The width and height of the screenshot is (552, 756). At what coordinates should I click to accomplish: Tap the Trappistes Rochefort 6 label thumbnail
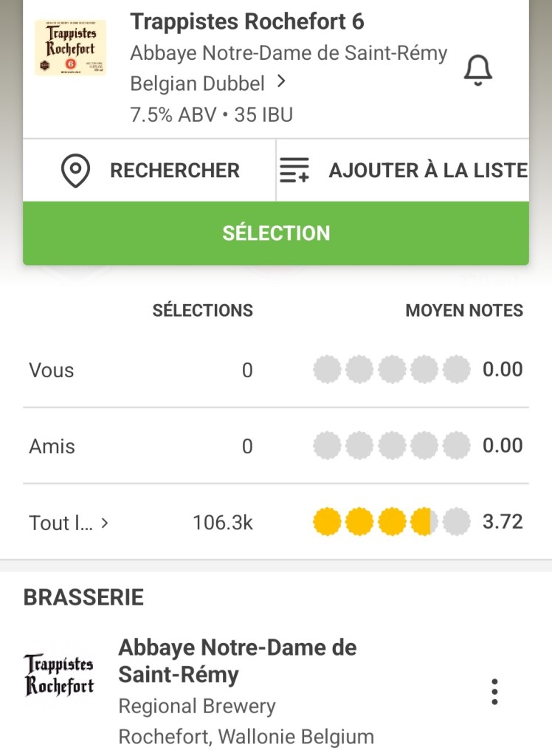[x=70, y=48]
